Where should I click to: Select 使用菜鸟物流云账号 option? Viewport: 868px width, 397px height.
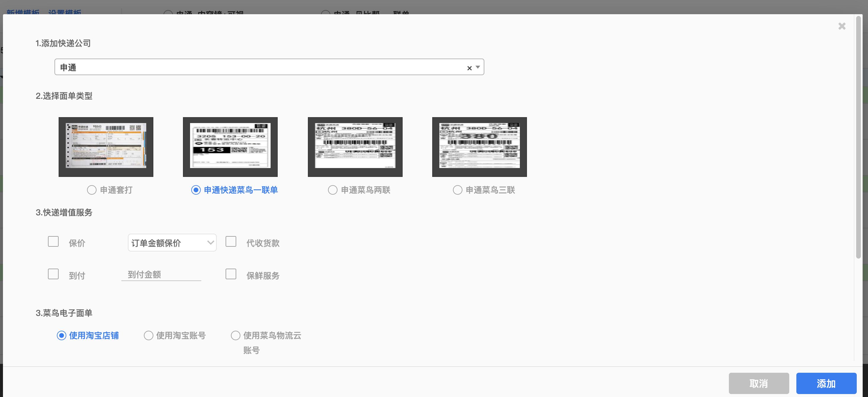point(236,335)
